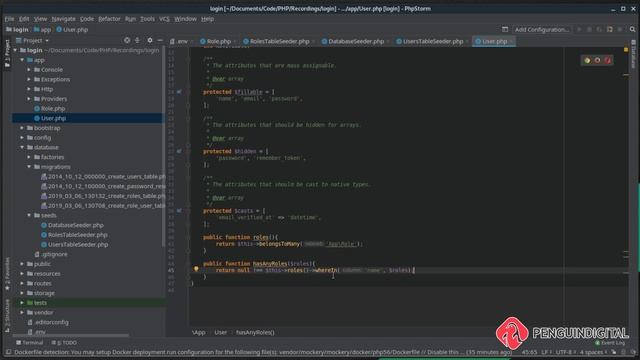The image size is (640, 360).
Task: Collapse the database folder
Action: [22, 147]
